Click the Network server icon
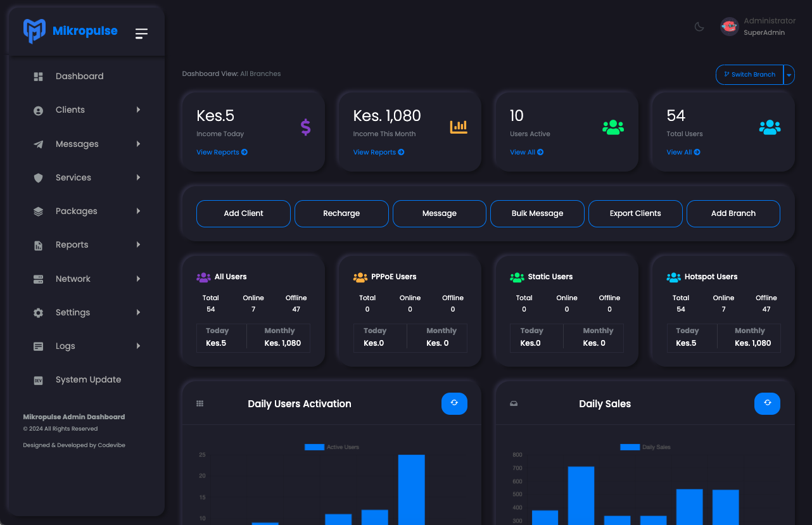This screenshot has height=525, width=812. click(38, 279)
